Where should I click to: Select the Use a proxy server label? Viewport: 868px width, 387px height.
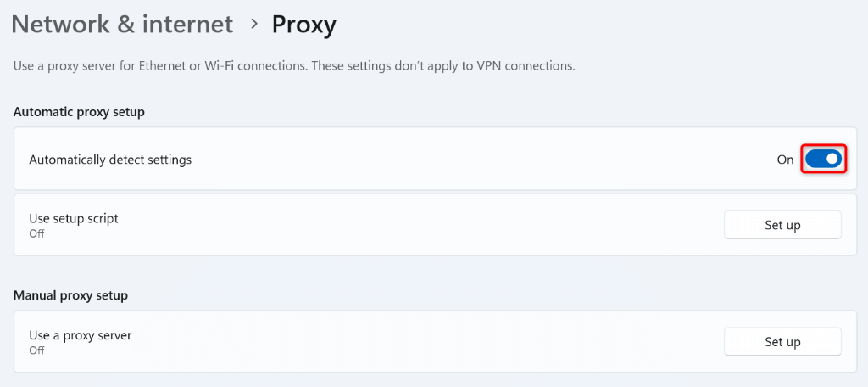click(81, 335)
